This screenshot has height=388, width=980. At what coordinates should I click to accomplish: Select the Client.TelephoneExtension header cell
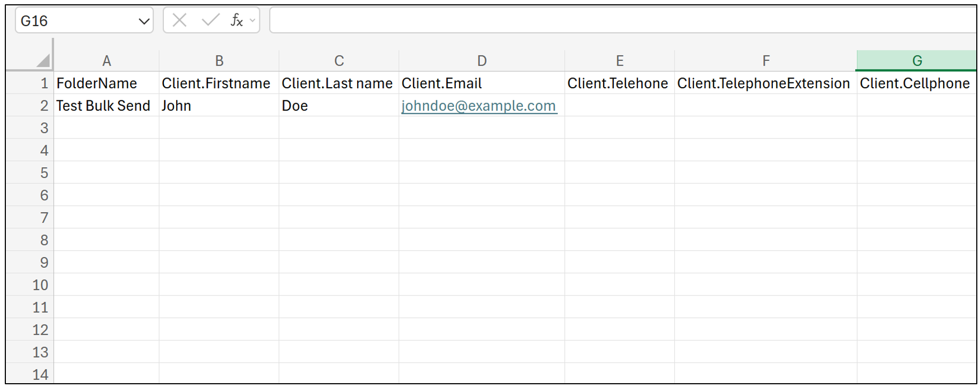[765, 83]
